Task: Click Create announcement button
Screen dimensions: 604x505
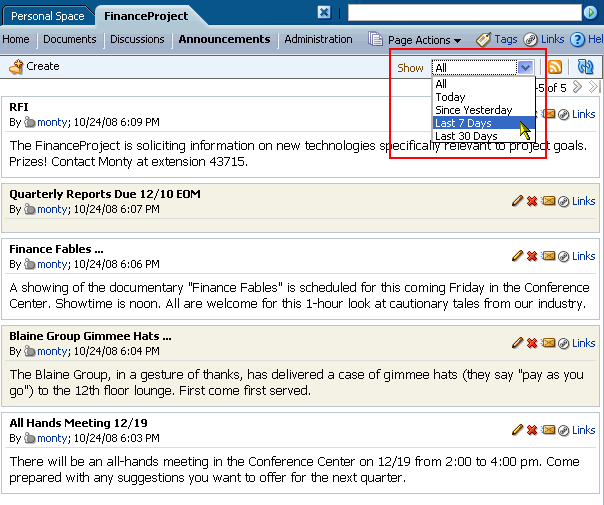Action: click(x=34, y=67)
